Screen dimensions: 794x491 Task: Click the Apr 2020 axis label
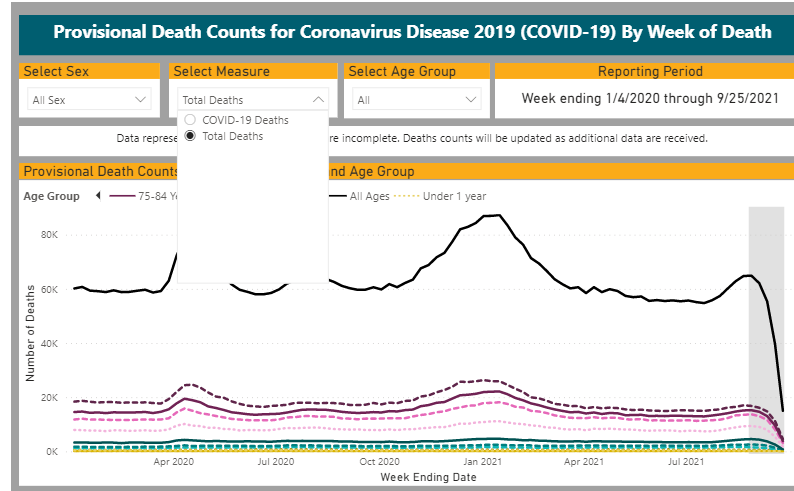pos(174,463)
